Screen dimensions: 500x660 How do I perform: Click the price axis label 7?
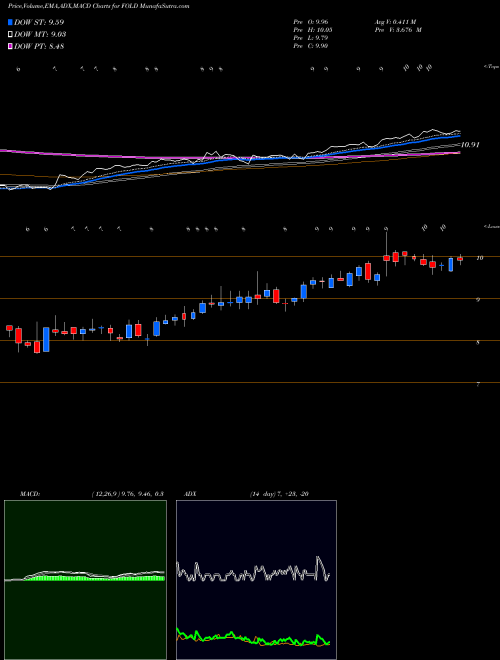click(x=478, y=384)
